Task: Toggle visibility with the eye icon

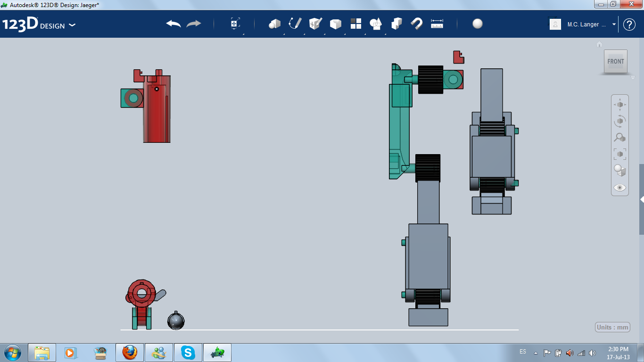Action: tap(619, 188)
